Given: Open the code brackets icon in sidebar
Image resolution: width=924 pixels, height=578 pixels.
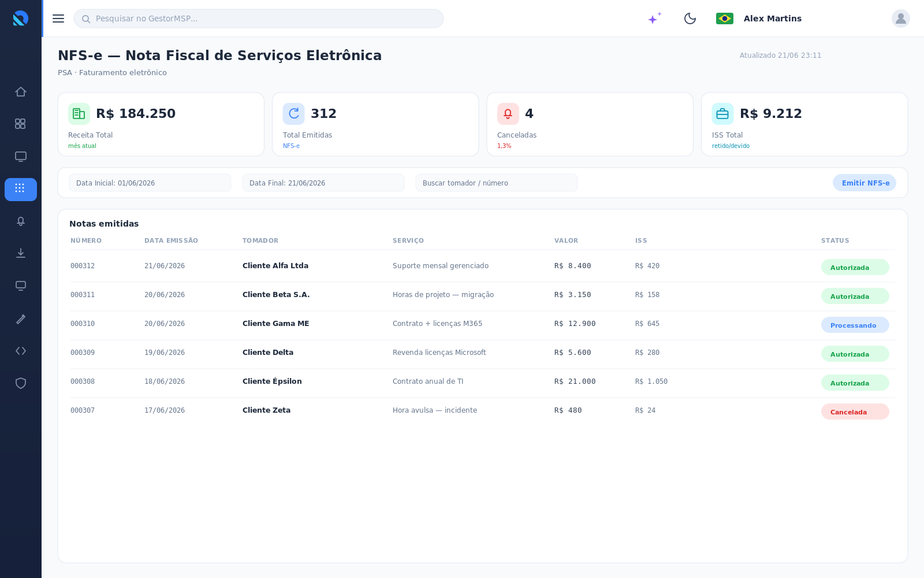Looking at the screenshot, I should point(21,351).
